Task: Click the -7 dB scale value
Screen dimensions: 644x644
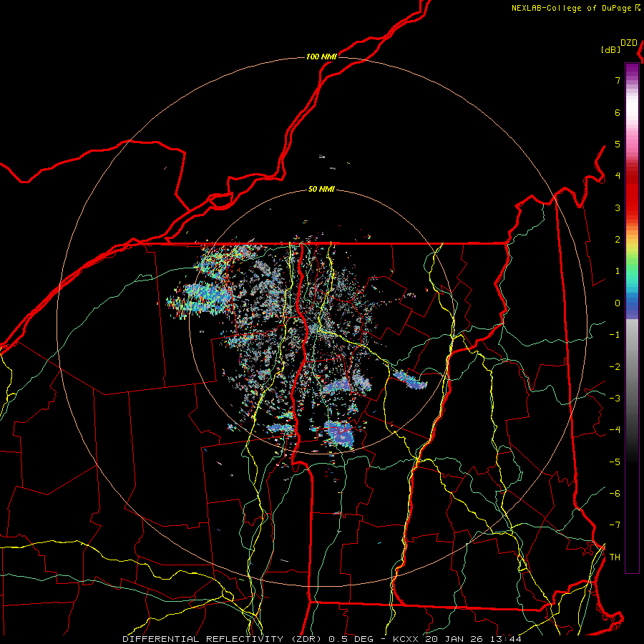Action: point(615,525)
